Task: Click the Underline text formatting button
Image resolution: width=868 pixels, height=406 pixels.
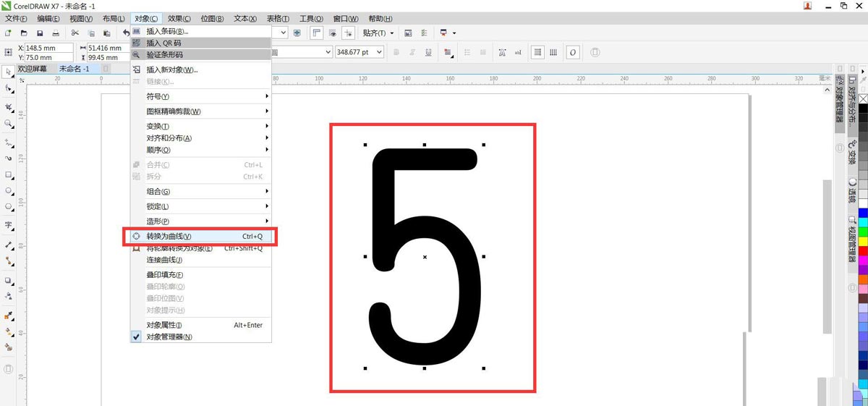Action: point(429,52)
